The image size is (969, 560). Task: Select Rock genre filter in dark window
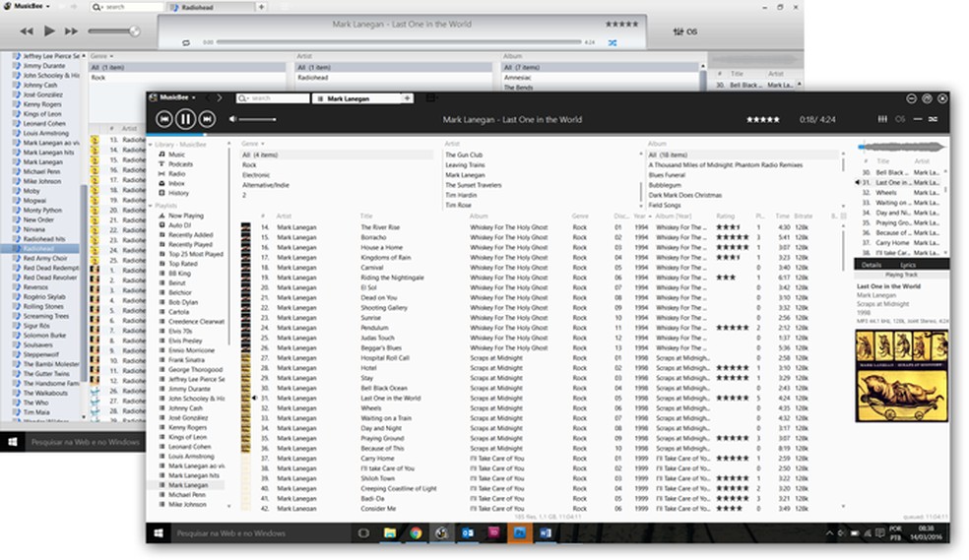pyautogui.click(x=249, y=165)
